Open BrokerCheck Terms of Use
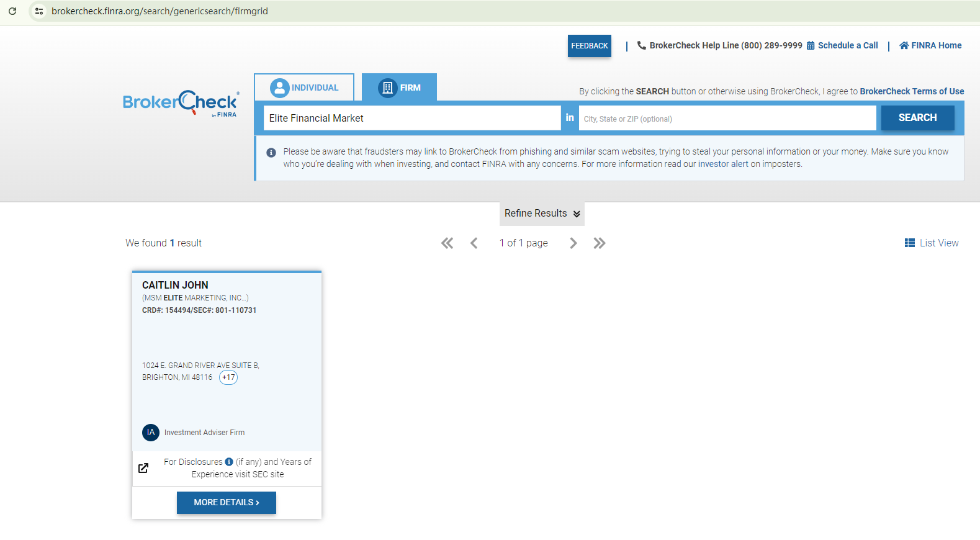Image resolution: width=980 pixels, height=540 pixels. tap(912, 91)
